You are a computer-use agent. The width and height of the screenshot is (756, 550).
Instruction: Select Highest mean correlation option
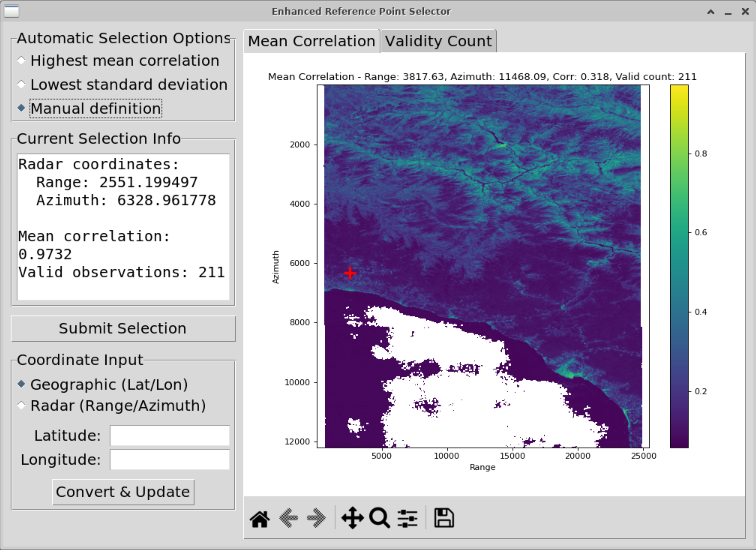tap(119, 61)
